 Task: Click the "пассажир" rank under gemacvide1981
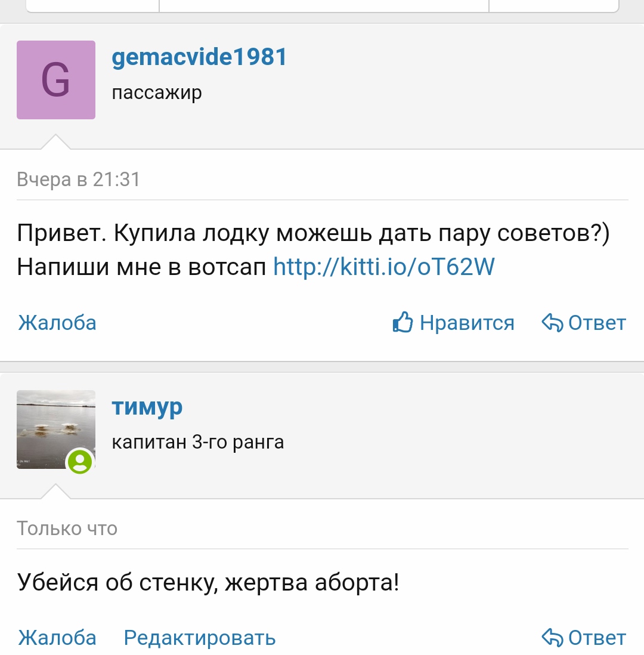pyautogui.click(x=157, y=93)
